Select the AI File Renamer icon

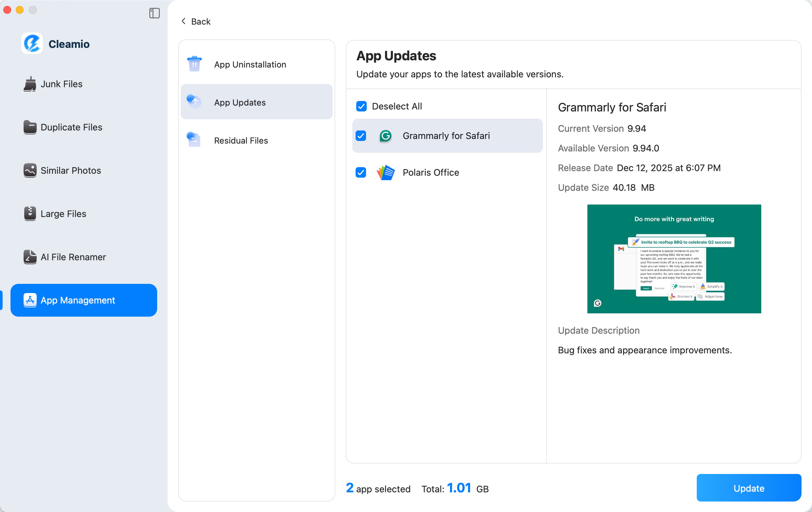(30, 257)
